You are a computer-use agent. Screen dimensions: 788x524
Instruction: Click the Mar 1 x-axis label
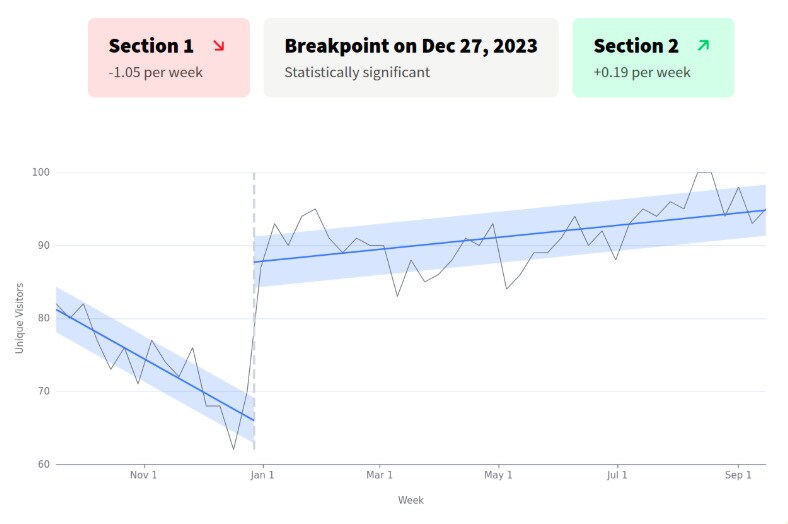click(380, 474)
